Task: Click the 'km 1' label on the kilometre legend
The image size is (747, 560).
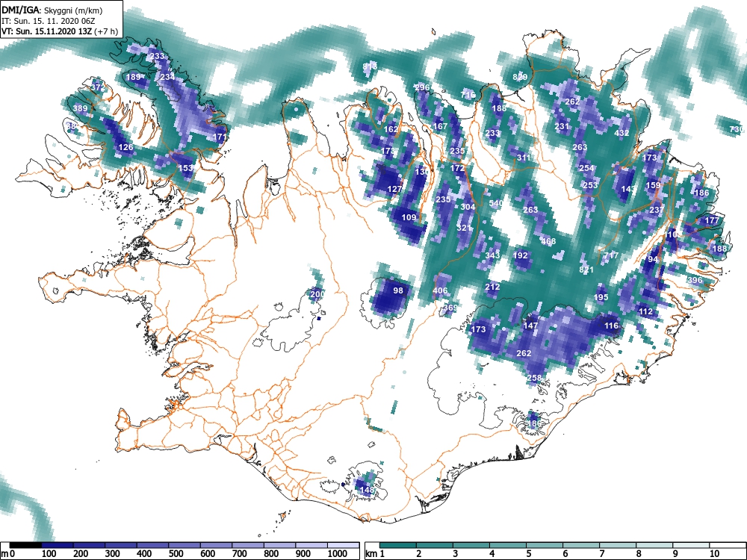Action: (376, 554)
